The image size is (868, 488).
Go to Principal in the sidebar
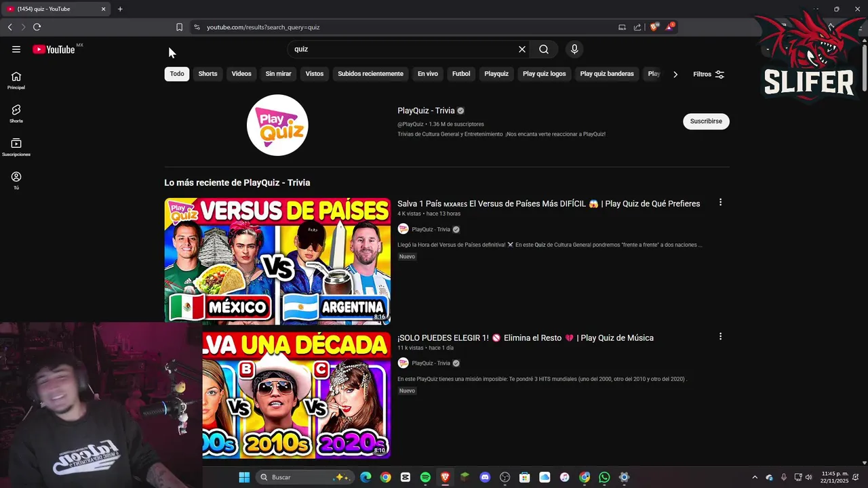click(16, 81)
